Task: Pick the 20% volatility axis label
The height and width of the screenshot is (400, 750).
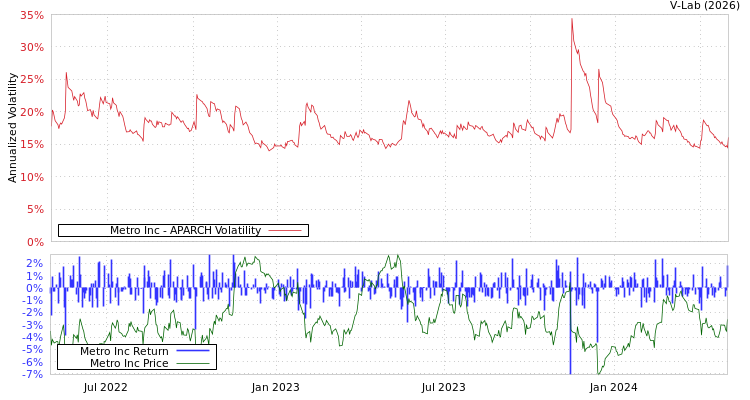Action: (32, 113)
